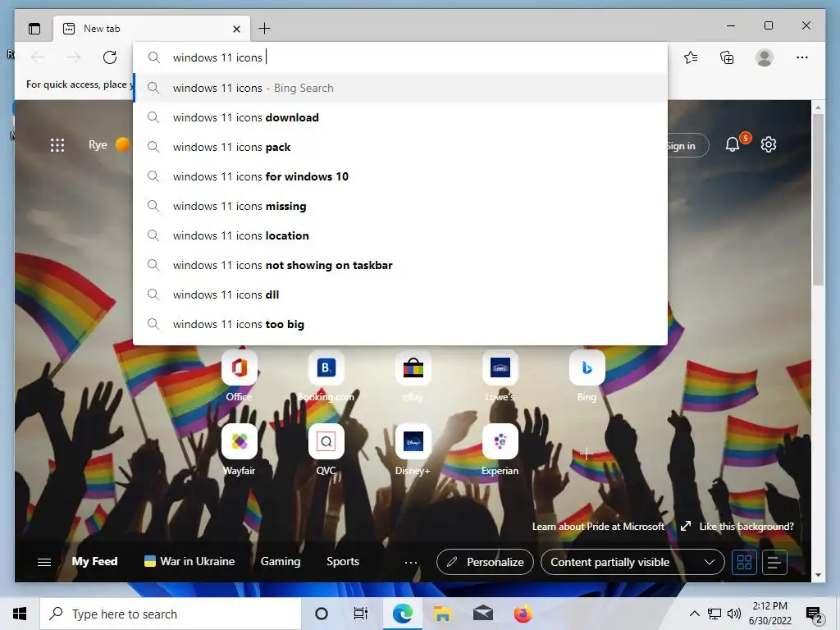Choose windows 11 icons not showing on taskbar
Image resolution: width=840 pixels, height=630 pixels.
(x=400, y=265)
